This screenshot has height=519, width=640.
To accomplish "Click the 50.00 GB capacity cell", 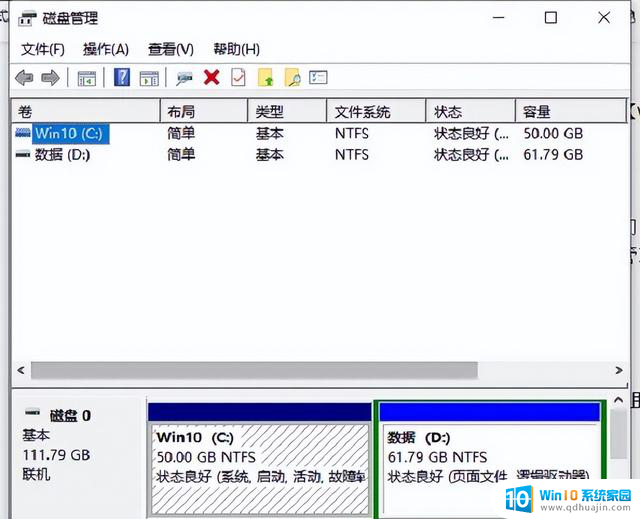I will pyautogui.click(x=553, y=133).
